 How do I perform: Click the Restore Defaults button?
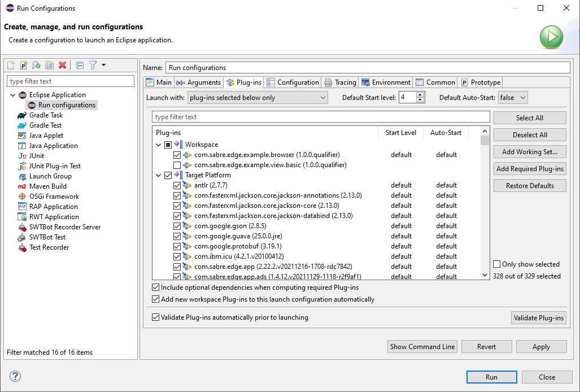(x=530, y=186)
